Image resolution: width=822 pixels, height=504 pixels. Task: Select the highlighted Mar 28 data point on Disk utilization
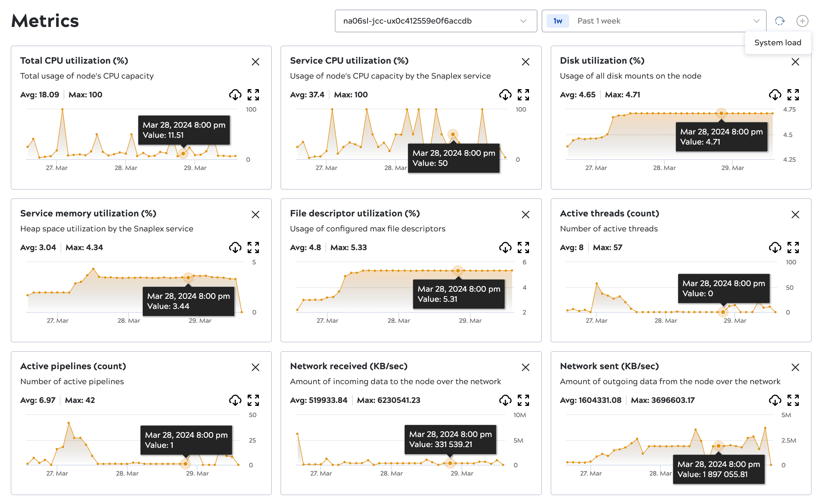[x=722, y=113]
